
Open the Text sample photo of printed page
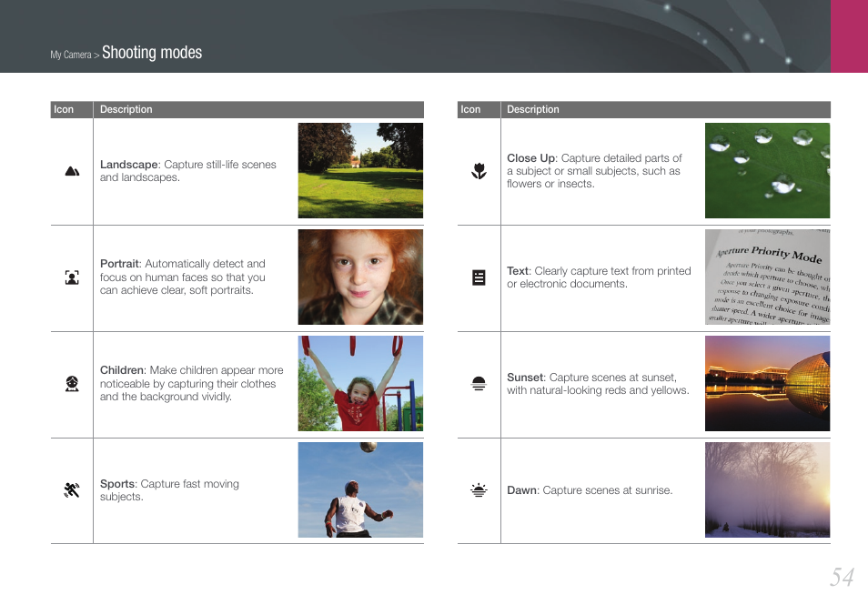[767, 277]
